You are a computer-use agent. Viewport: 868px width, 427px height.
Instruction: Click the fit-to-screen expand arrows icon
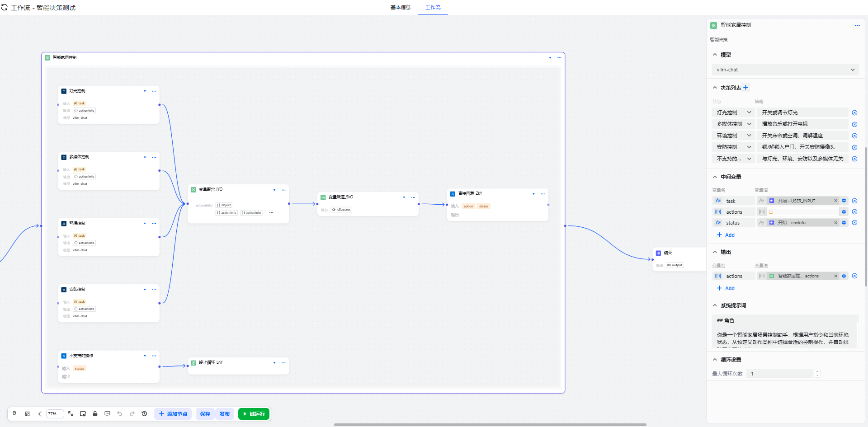click(71, 414)
